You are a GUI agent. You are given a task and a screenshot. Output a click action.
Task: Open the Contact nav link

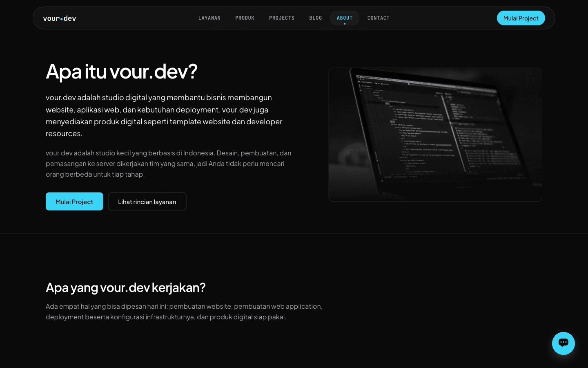379,18
